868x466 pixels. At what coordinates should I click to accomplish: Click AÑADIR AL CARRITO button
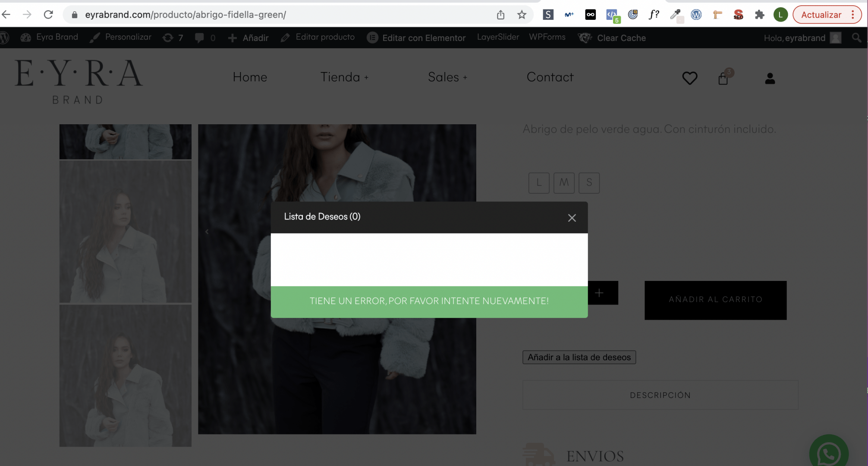715,300
